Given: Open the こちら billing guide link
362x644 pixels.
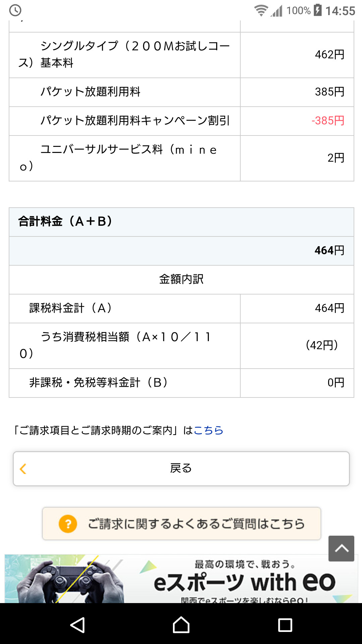Looking at the screenshot, I should tap(208, 430).
